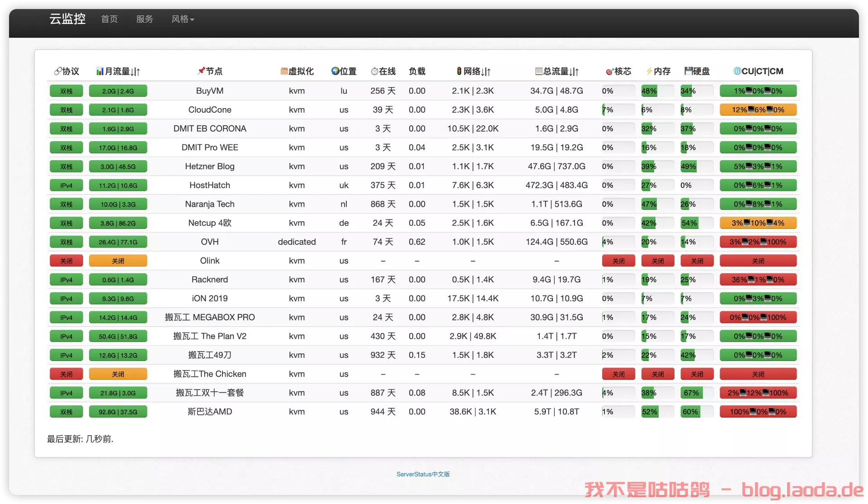Go to the 首页 home tab
The width and height of the screenshot is (868, 504).
pyautogui.click(x=109, y=19)
